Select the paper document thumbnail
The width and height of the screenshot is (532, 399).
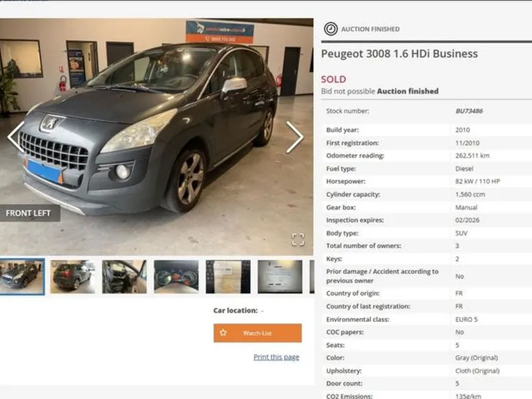(x=228, y=277)
